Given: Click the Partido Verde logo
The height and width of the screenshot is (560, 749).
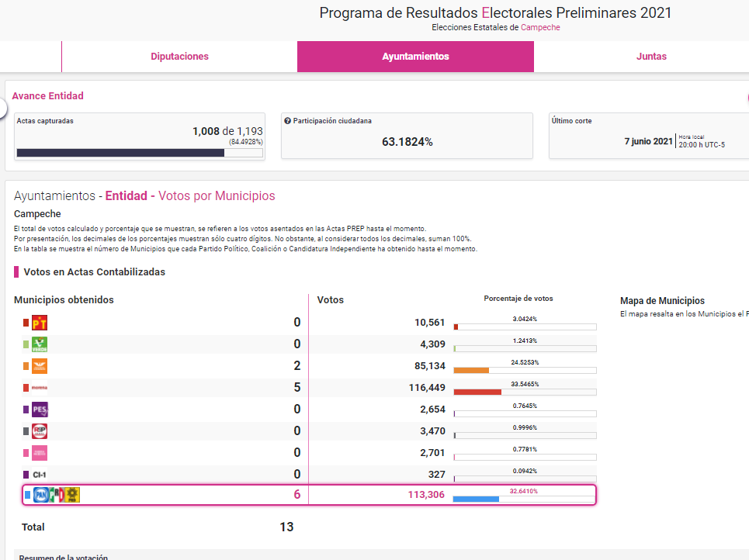Looking at the screenshot, I should pyautogui.click(x=40, y=344).
